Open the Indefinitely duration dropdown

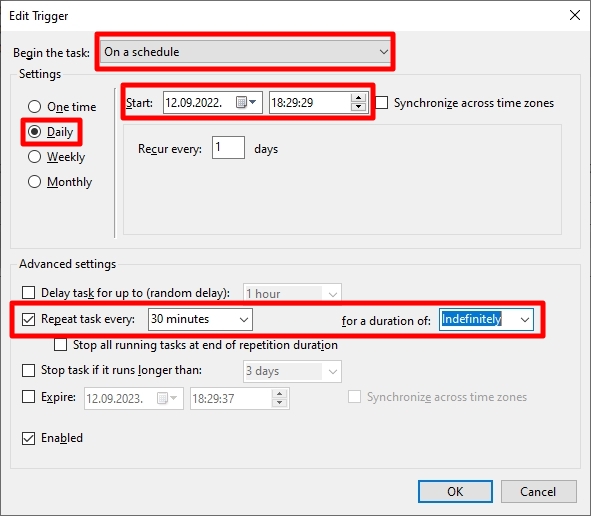tap(486, 319)
